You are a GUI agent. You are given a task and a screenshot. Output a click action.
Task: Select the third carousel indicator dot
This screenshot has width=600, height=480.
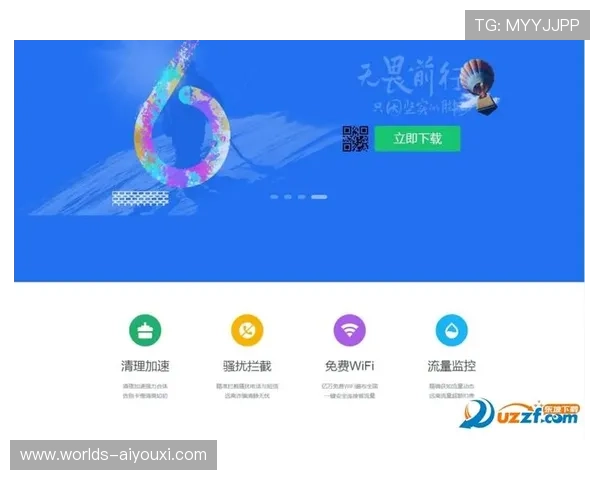tap(301, 197)
